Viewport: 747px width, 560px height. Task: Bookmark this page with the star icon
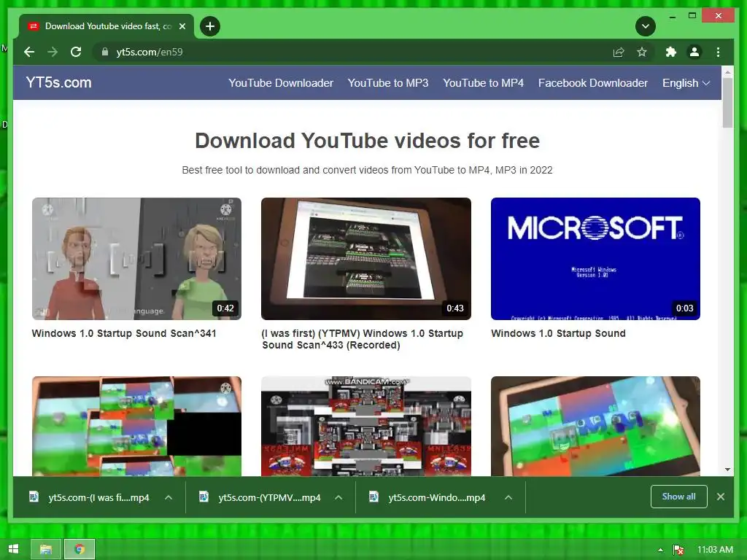pyautogui.click(x=642, y=52)
